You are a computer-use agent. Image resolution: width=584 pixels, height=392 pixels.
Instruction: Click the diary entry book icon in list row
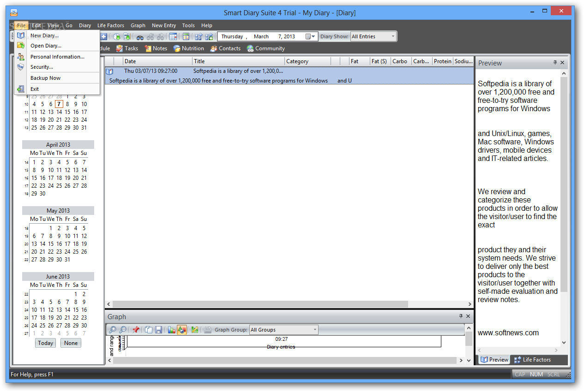(109, 71)
